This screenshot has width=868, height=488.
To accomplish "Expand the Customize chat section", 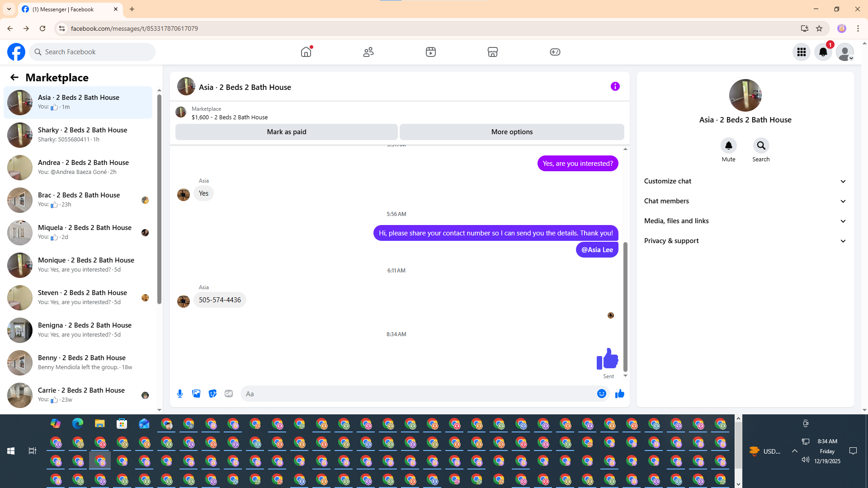I will 745,181.
